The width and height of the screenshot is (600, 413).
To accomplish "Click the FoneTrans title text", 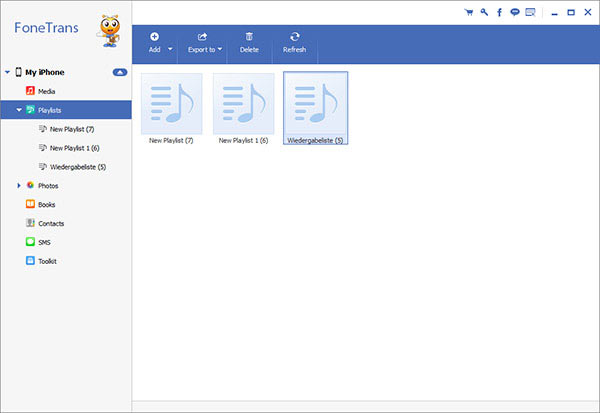I will pos(46,28).
